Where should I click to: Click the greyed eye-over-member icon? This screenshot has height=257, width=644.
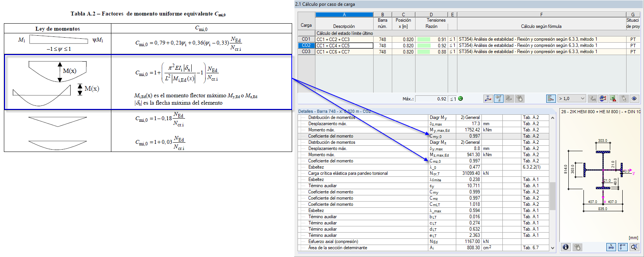click(509, 98)
